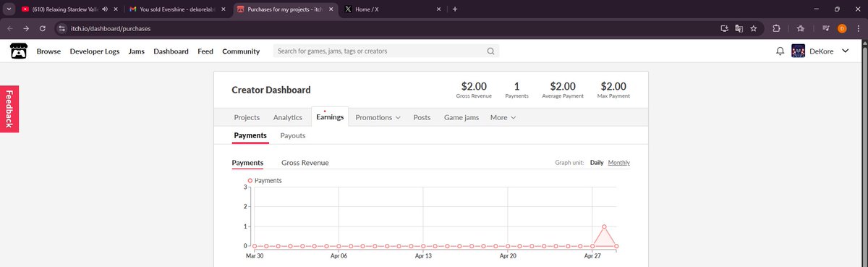Open the translate page icon

(739, 28)
